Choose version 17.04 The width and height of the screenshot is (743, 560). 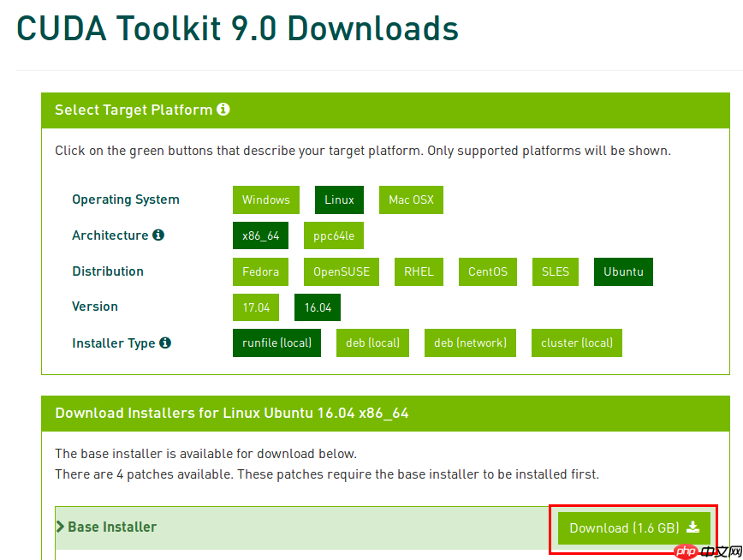pyautogui.click(x=256, y=307)
